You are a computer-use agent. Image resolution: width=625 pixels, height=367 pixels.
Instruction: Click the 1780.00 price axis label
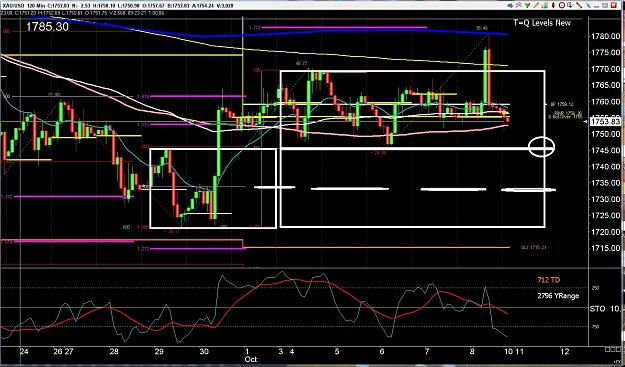point(606,36)
